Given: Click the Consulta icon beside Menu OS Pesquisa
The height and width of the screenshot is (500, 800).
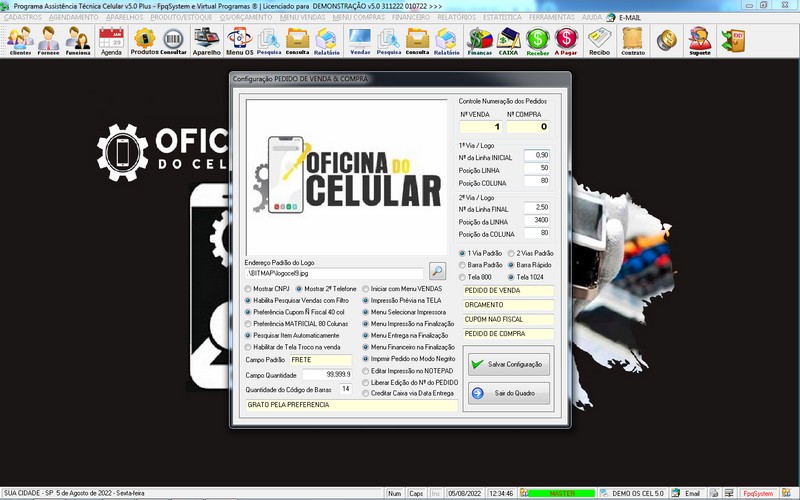Looking at the screenshot, I should [297, 41].
